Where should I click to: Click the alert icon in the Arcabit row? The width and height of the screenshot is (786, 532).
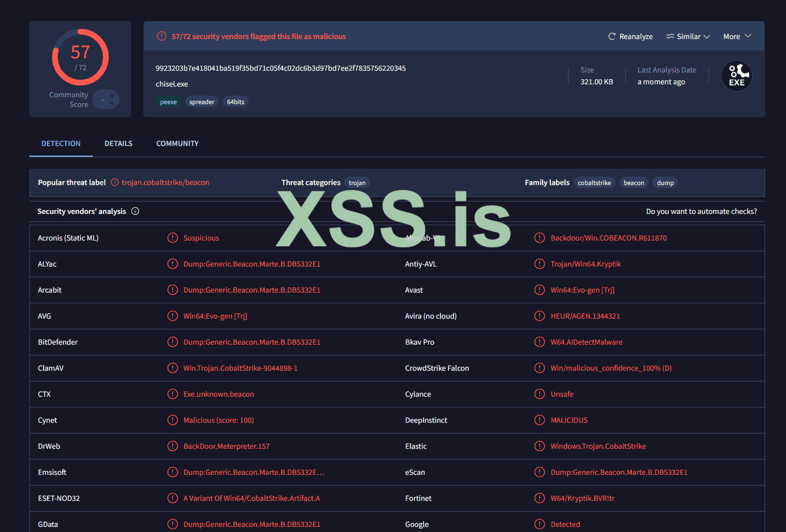pos(173,290)
